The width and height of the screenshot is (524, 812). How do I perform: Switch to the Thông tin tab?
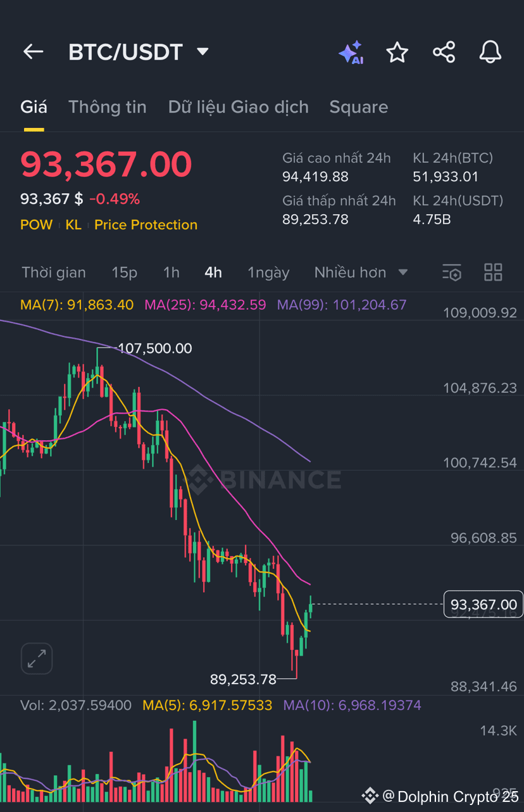[x=108, y=106]
